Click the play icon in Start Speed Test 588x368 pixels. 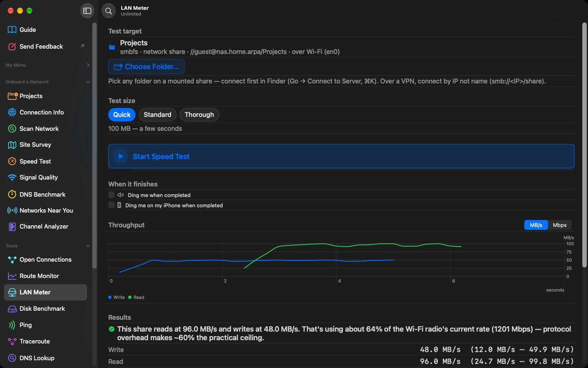pyautogui.click(x=120, y=157)
